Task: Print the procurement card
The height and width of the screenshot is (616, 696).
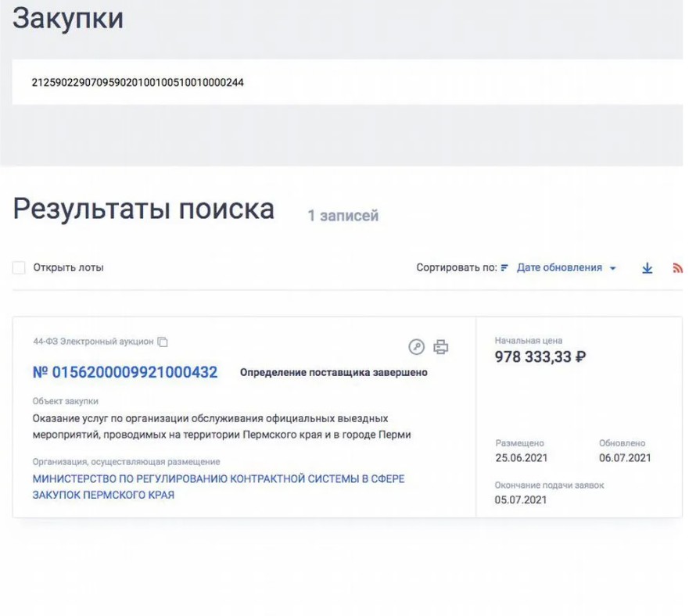Action: [441, 347]
